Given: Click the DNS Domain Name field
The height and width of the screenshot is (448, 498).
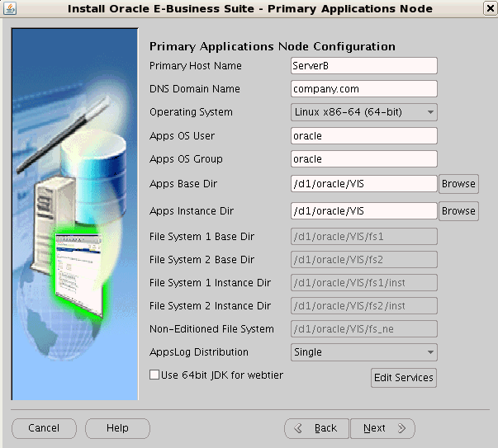Looking at the screenshot, I should pyautogui.click(x=364, y=89).
